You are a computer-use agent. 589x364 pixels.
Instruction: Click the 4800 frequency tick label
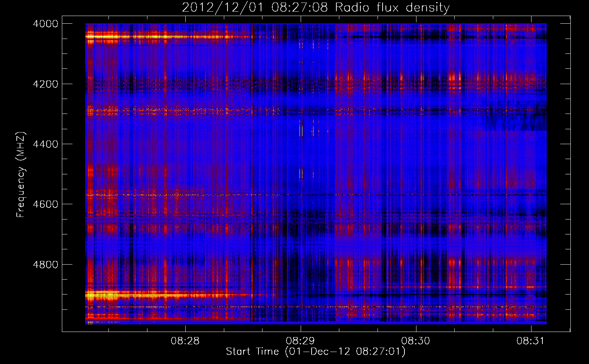[x=45, y=265]
